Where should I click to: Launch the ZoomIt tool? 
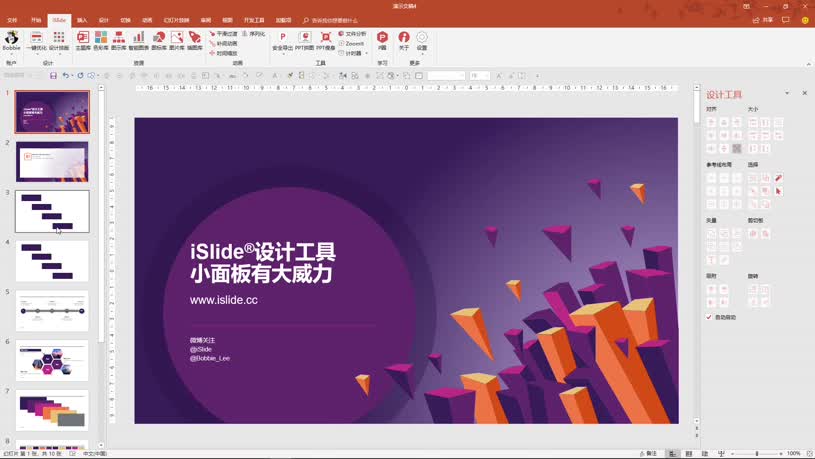click(351, 44)
